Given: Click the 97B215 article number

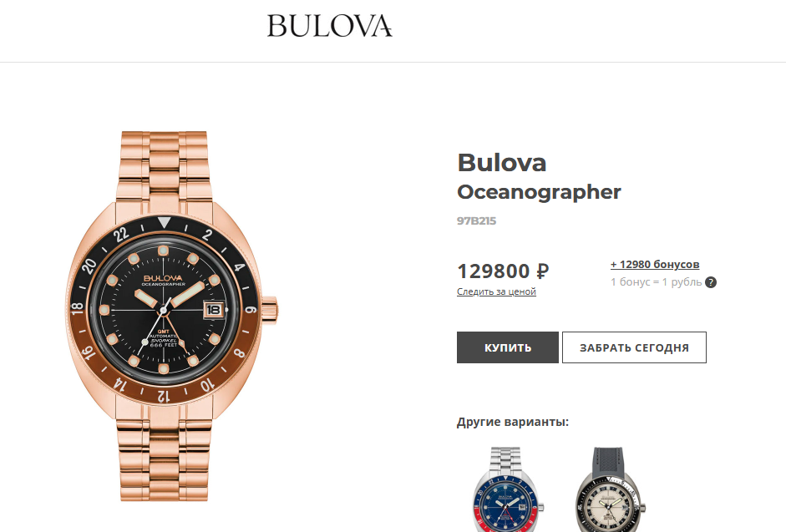Looking at the screenshot, I should [x=476, y=220].
